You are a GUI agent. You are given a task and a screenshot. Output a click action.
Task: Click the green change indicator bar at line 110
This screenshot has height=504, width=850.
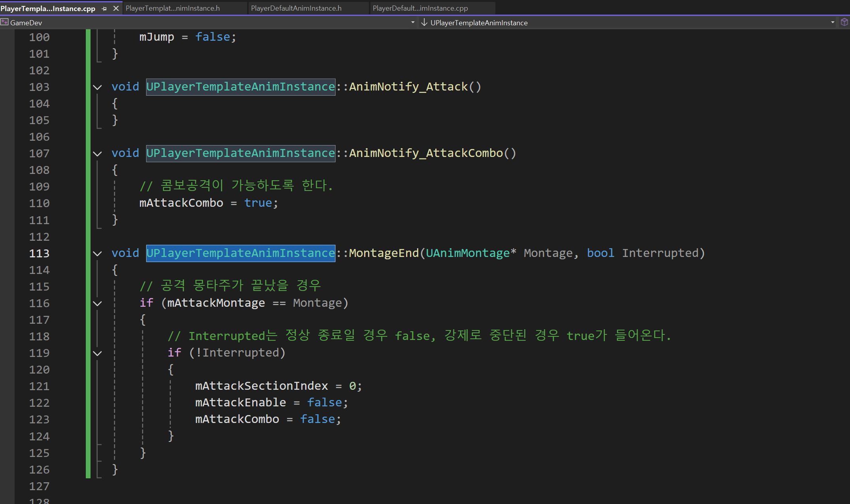pyautogui.click(x=88, y=203)
